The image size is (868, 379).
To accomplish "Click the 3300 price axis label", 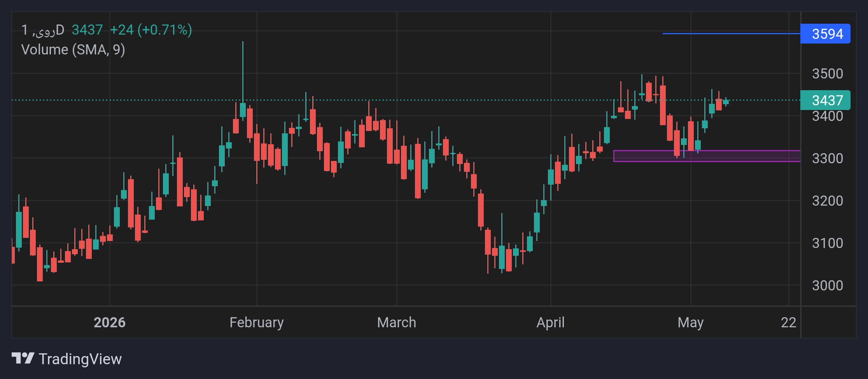I will 828,158.
